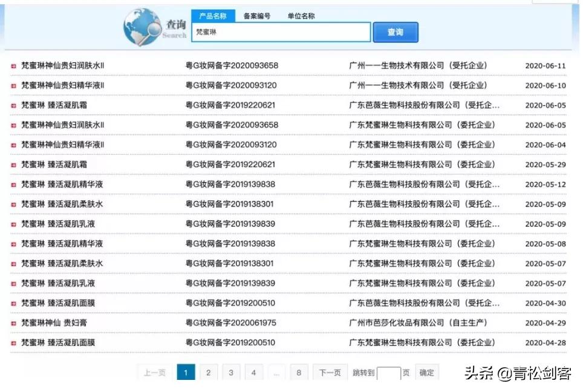
Task: Focus the search box containing 梵蜜琳
Action: tap(281, 32)
